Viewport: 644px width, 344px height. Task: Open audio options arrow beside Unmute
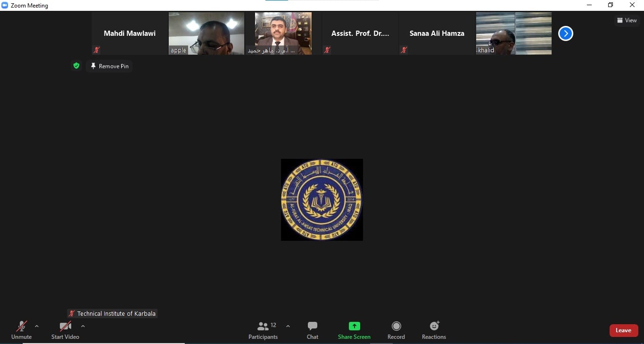tap(37, 326)
